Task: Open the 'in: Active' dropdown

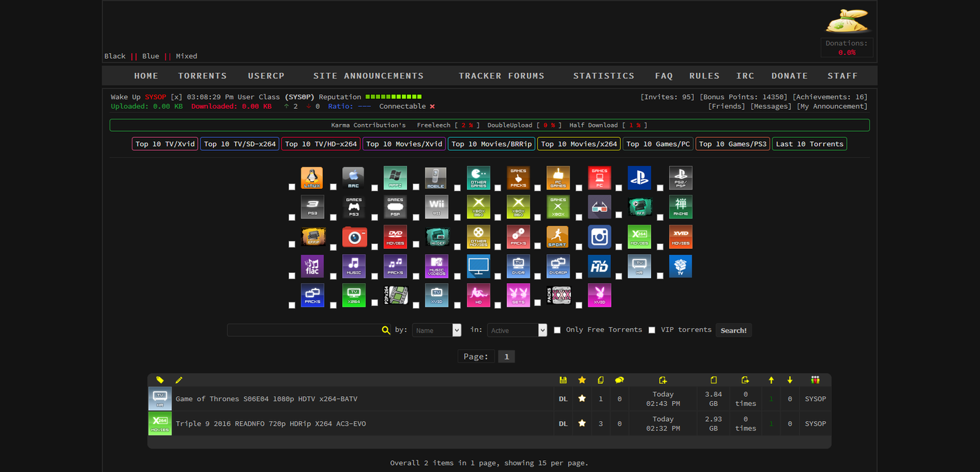Action: 517,331
